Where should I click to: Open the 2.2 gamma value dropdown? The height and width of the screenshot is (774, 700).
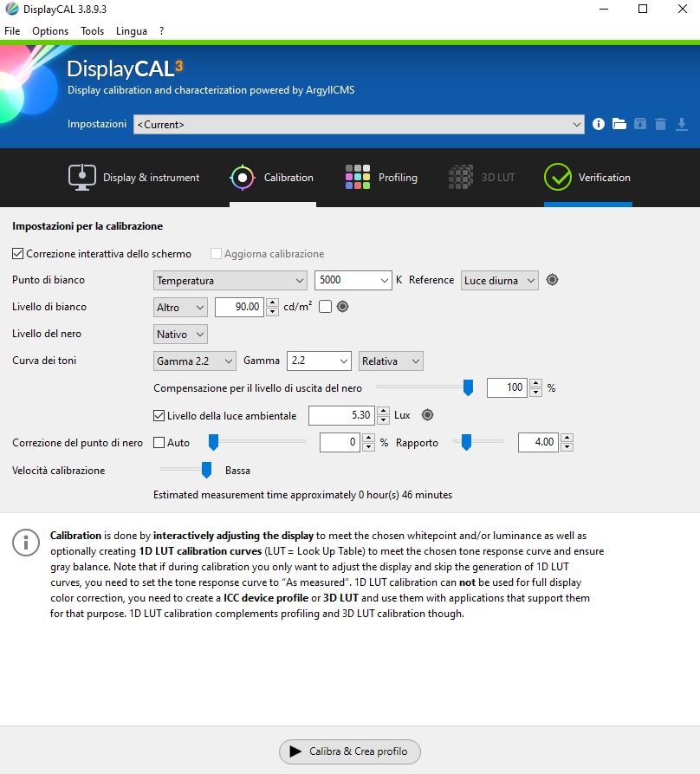[x=319, y=361]
